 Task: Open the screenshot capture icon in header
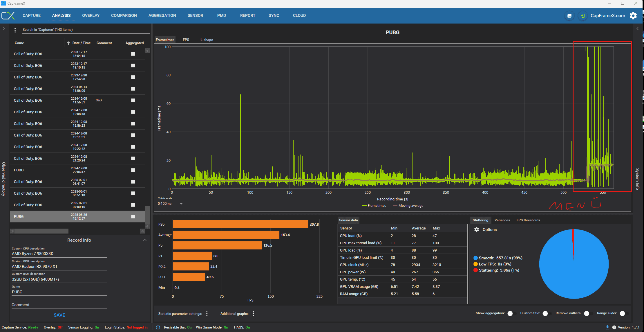click(x=569, y=16)
